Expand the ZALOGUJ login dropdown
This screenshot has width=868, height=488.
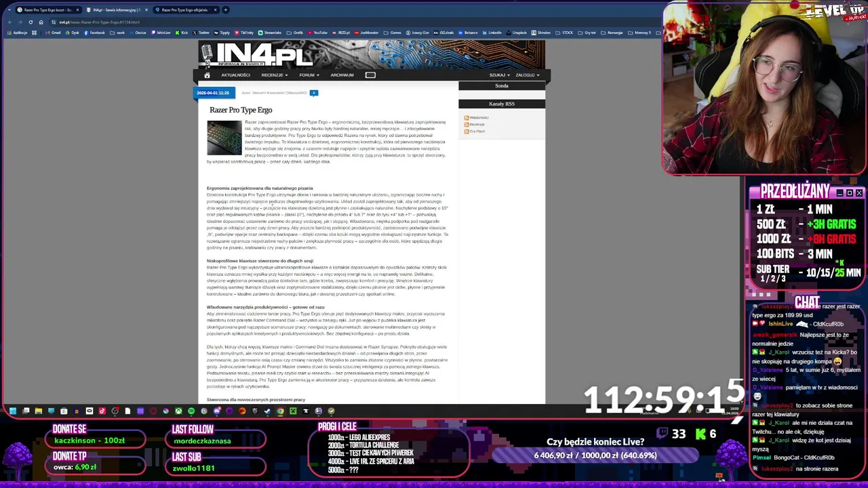pyautogui.click(x=527, y=75)
